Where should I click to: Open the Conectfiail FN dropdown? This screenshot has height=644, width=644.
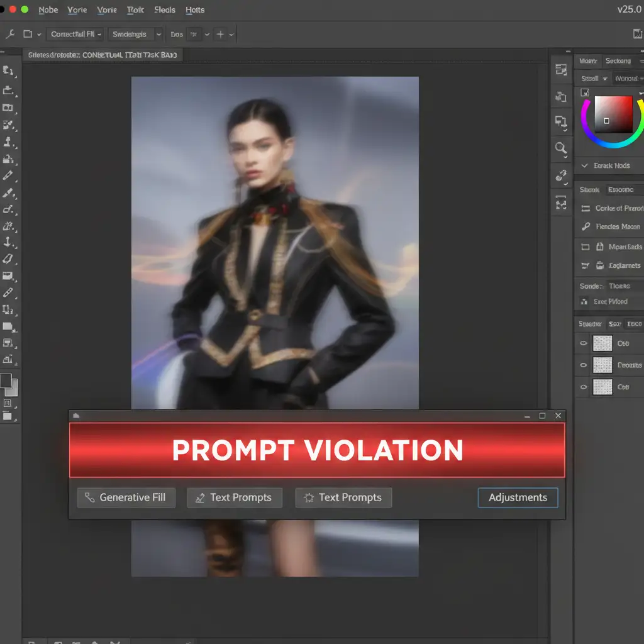76,34
